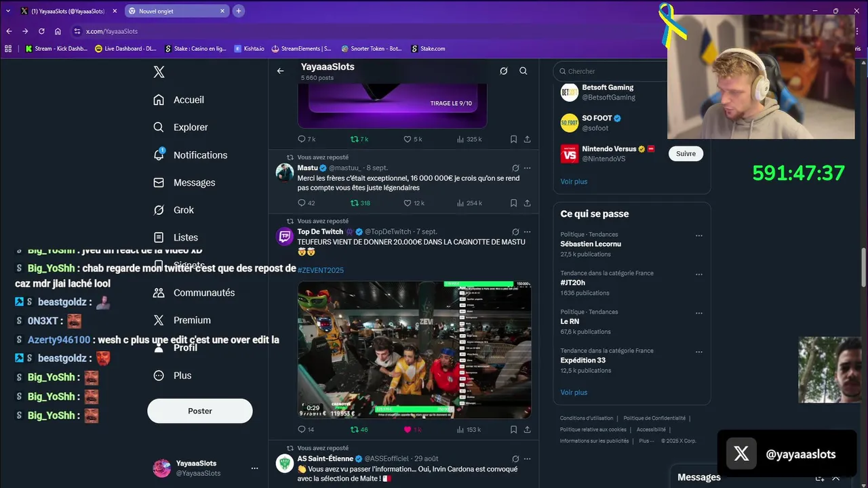The width and height of the screenshot is (868, 488).
Task: Click the x.com address bar
Action: point(366,31)
